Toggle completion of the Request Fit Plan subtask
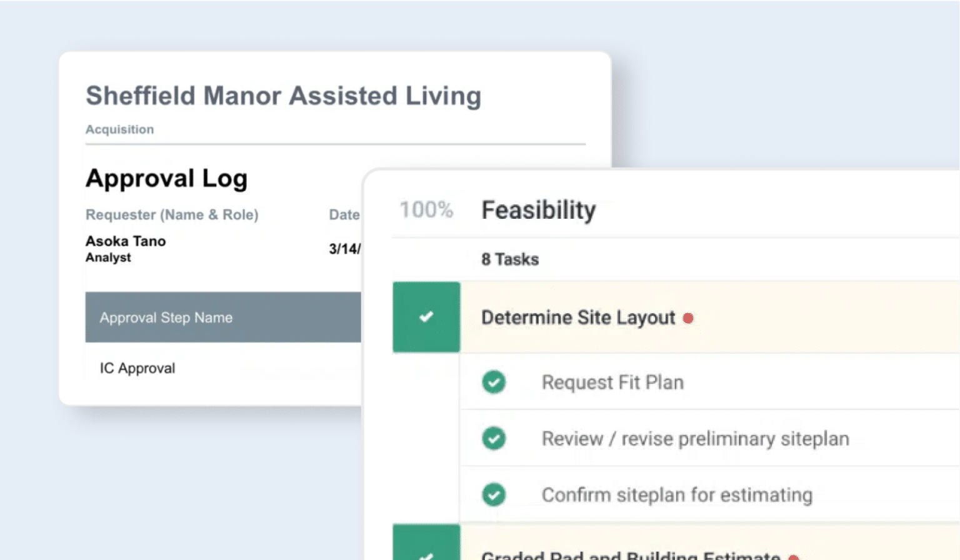The image size is (960, 560). click(493, 381)
